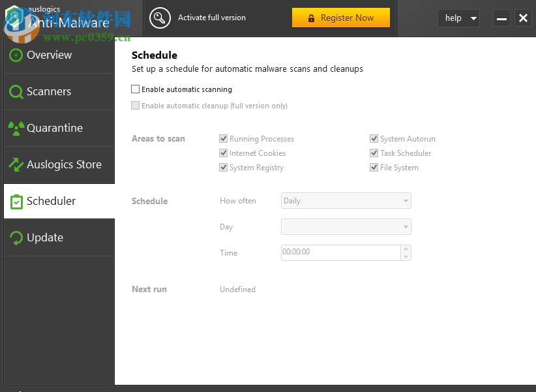The height and width of the screenshot is (392, 536).
Task: Disable the File System scan option
Action: click(x=374, y=167)
